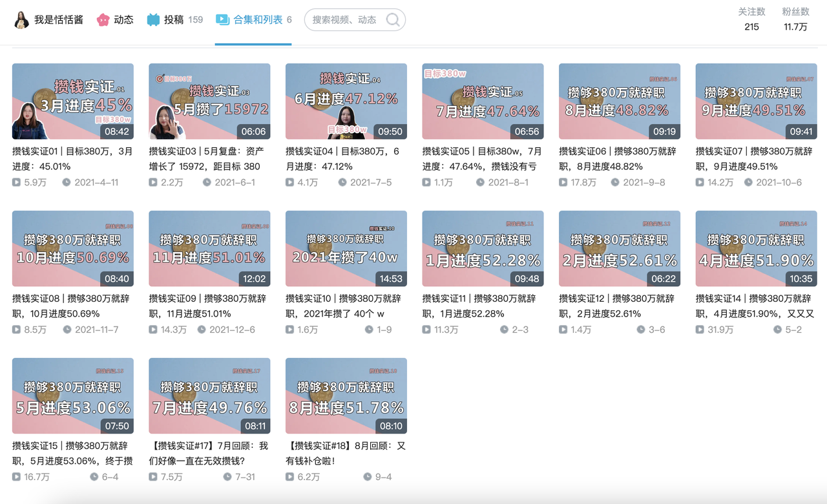Play the 2021年攒了40w video thumbnail

[346, 249]
